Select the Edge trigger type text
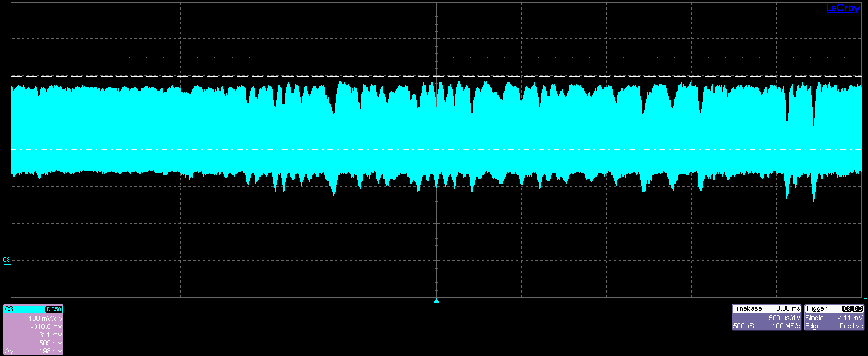Screen dimensions: 868x356 click(813, 326)
